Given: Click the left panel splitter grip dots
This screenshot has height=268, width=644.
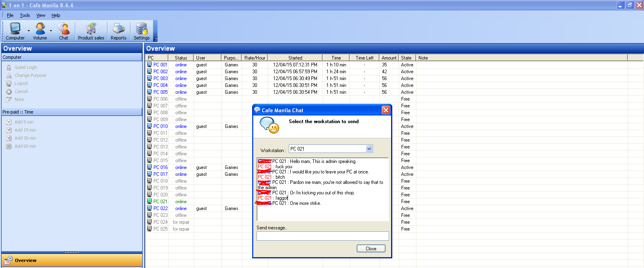Looking at the screenshot, I should [72, 252].
